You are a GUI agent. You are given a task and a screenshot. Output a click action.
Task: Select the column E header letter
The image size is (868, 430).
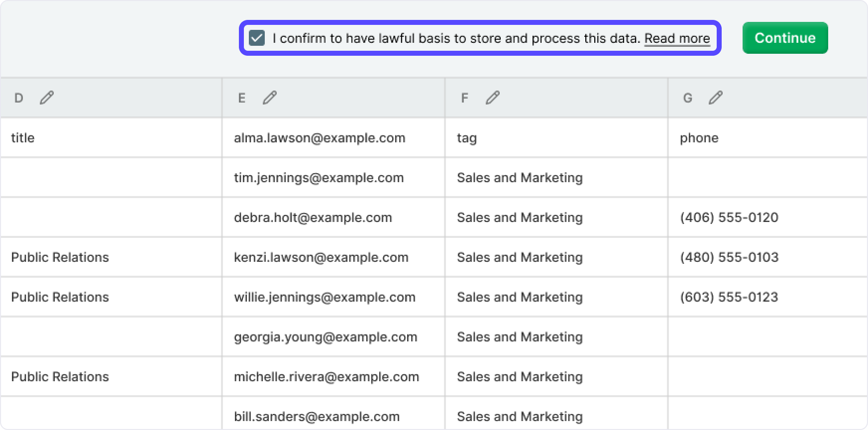pyautogui.click(x=242, y=98)
